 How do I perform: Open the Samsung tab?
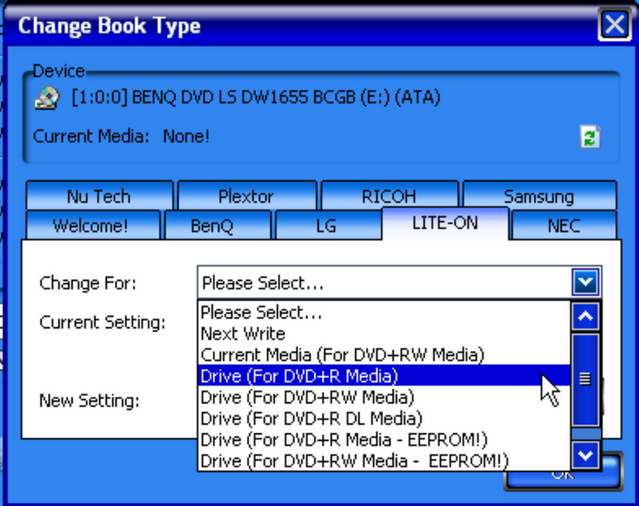tap(539, 196)
